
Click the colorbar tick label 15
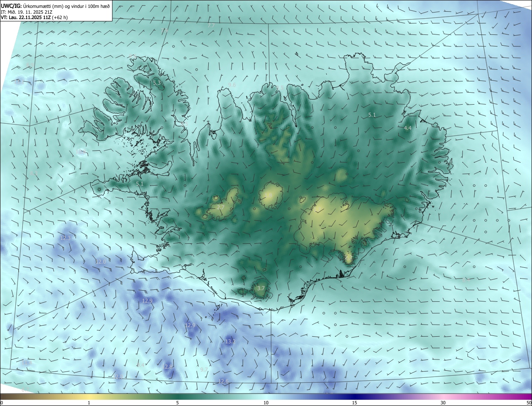(355, 403)
